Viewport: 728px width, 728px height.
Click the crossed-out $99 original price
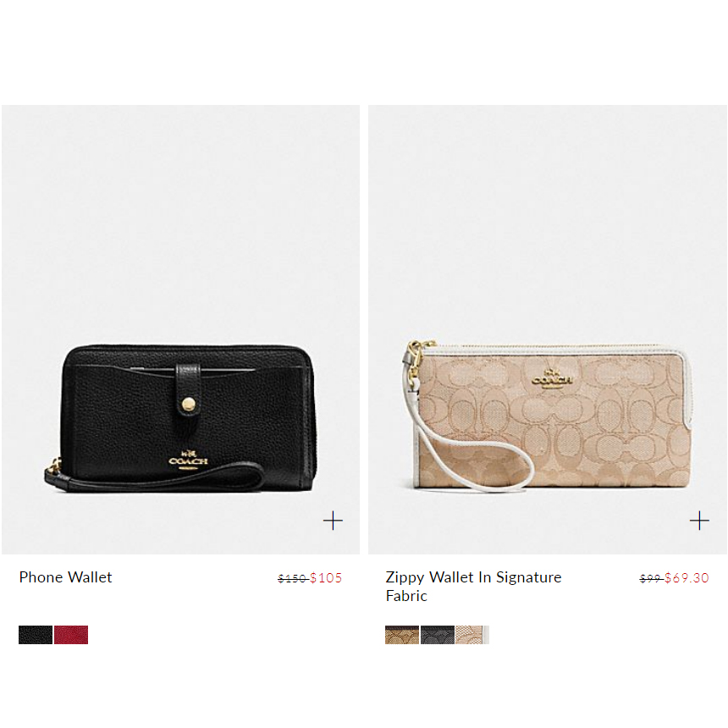pos(651,578)
